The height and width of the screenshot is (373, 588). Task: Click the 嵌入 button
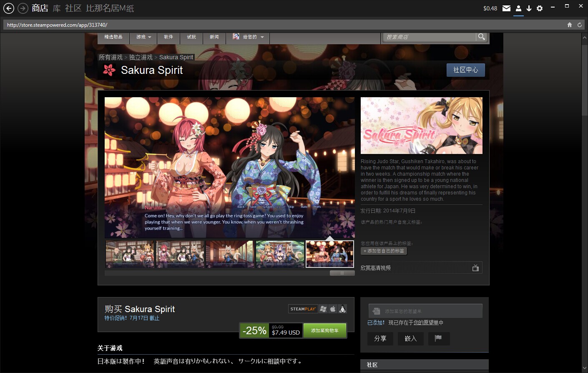[411, 338]
